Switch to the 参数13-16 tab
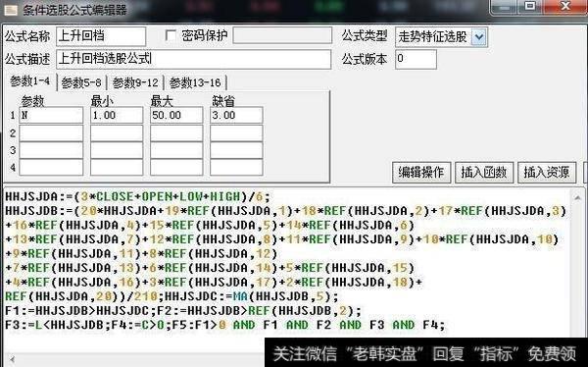Viewport: 588px width, 367px height. click(x=195, y=82)
